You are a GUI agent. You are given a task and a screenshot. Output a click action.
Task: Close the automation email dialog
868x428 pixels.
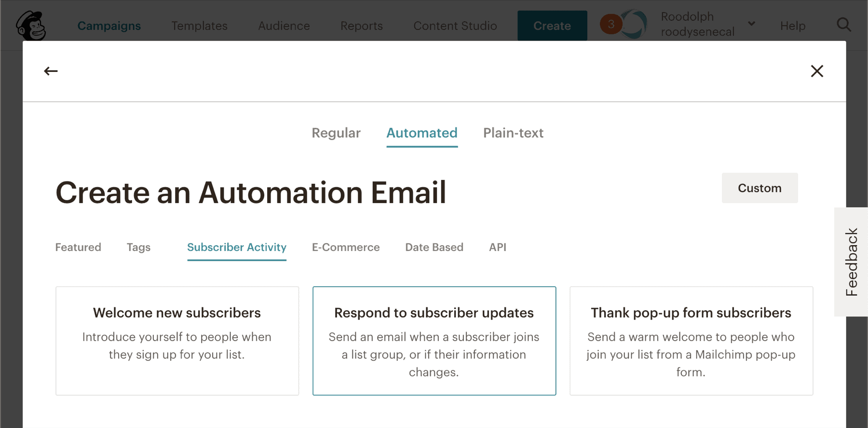coord(817,71)
